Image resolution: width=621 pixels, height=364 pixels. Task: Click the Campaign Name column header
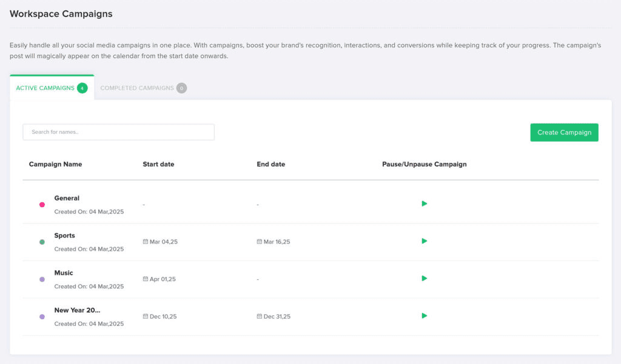pyautogui.click(x=55, y=164)
